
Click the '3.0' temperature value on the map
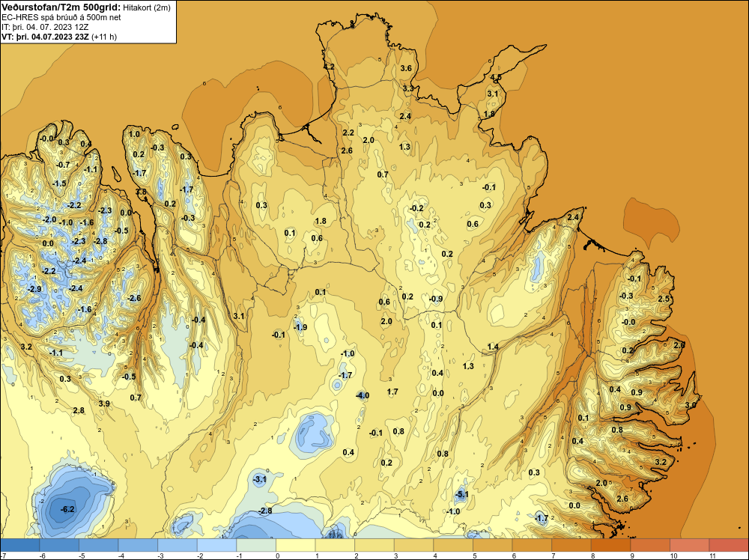691,405
